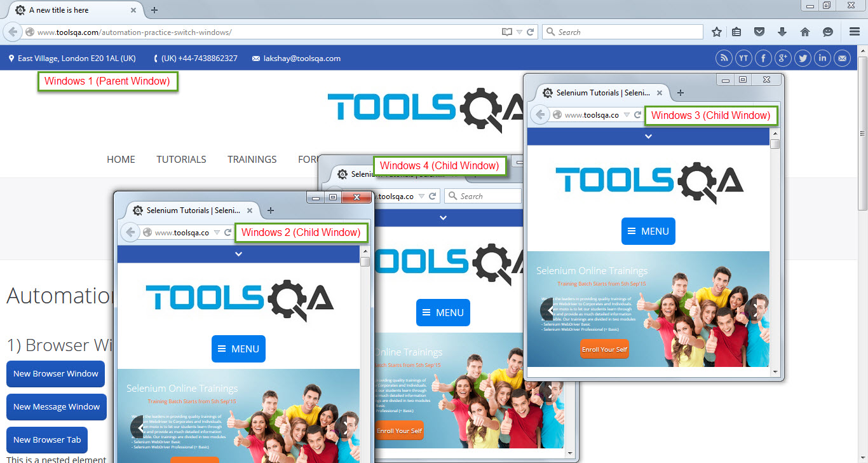Open the MENU dropdown in Windows 3
This screenshot has width=868, height=463.
point(648,231)
